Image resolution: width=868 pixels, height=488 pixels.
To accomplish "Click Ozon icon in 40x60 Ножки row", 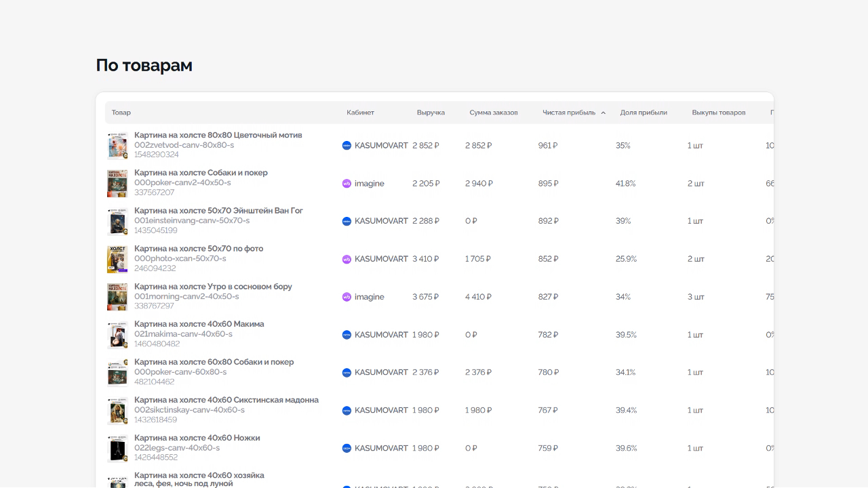I will pos(347,449).
